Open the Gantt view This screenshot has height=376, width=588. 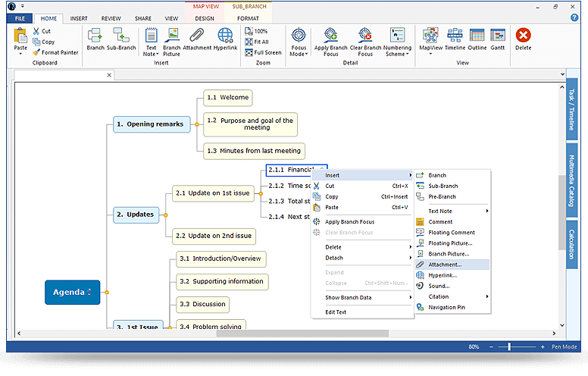click(x=498, y=39)
